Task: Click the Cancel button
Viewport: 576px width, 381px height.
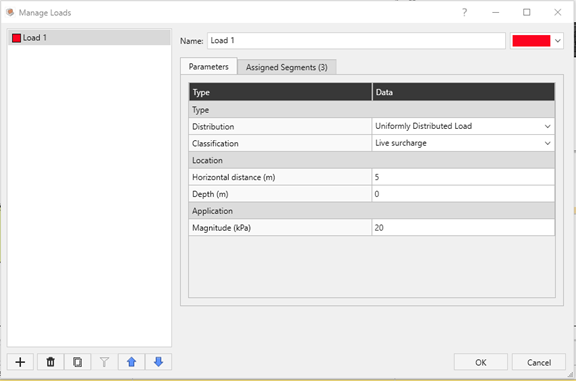Action: tap(539, 362)
